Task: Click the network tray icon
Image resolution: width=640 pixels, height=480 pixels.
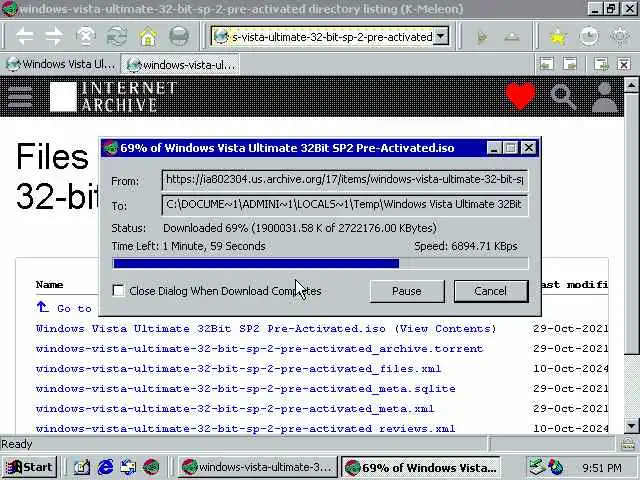Action: pyautogui.click(x=538, y=467)
